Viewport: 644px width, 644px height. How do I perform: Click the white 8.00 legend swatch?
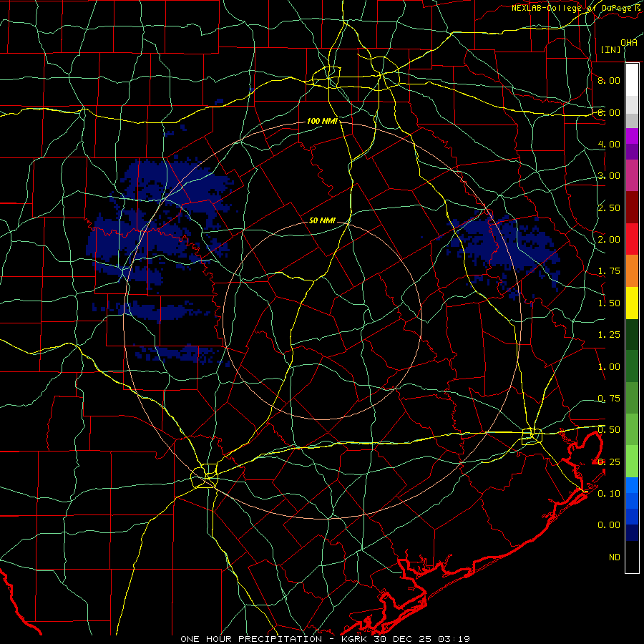[x=632, y=79]
